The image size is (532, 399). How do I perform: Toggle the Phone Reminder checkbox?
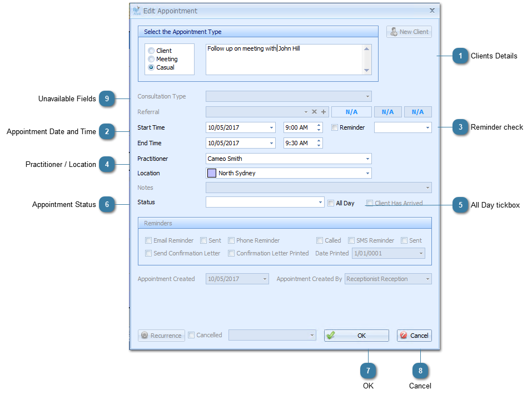click(231, 240)
